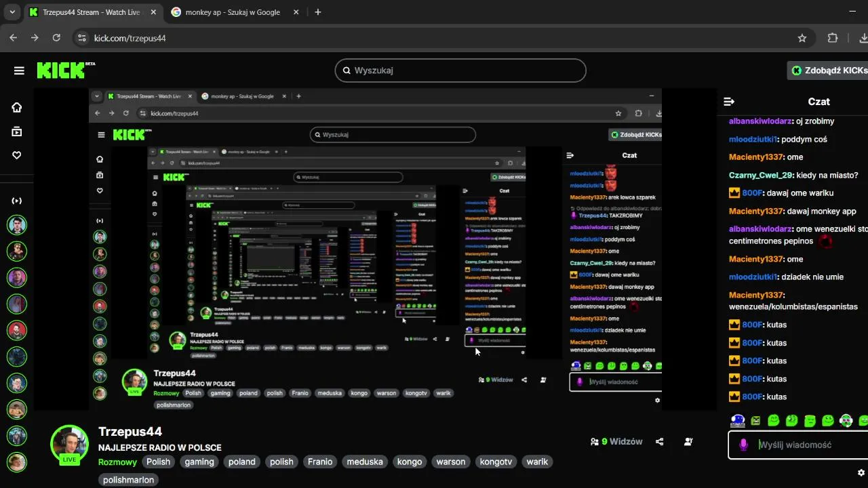
Task: Open the Browse icon in the left sidebar
Action: (x=17, y=131)
